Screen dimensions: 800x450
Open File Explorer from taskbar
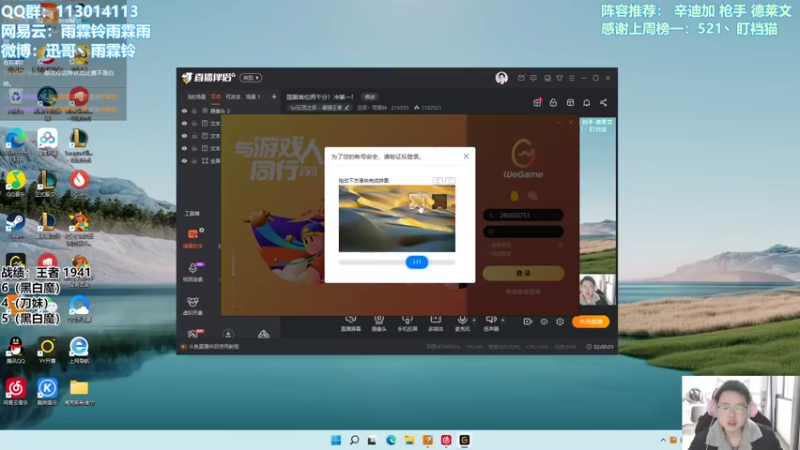[409, 440]
